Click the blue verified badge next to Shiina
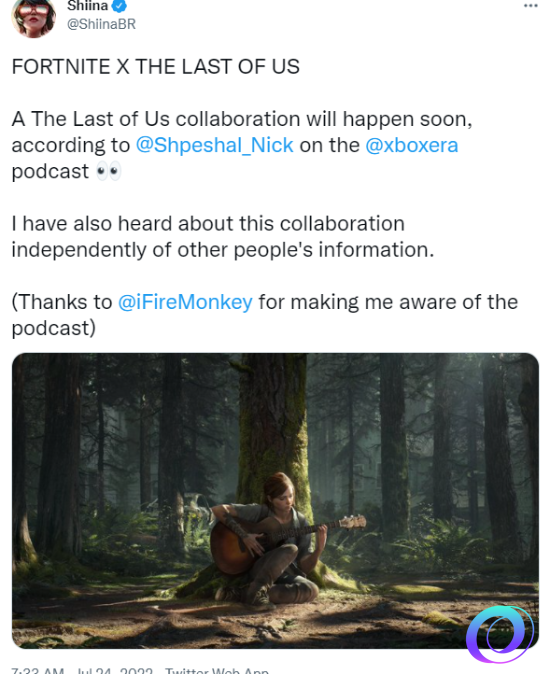Viewport: 550px width, 674px height. click(119, 6)
